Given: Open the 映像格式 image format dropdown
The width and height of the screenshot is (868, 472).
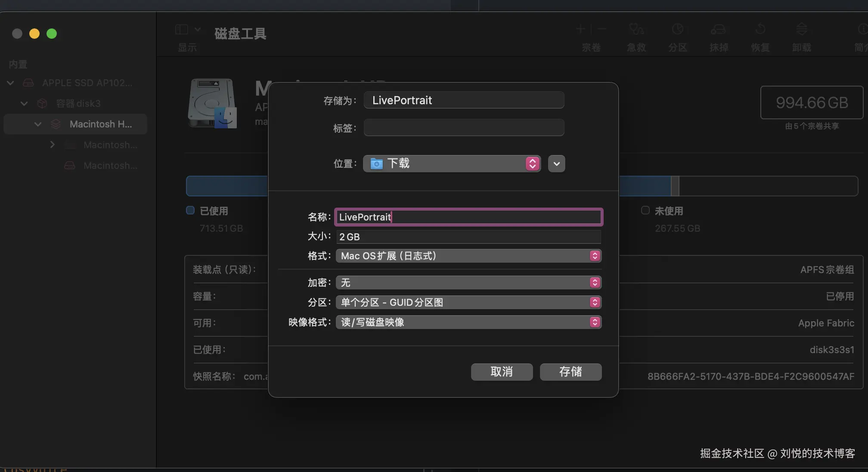Looking at the screenshot, I should pos(468,322).
